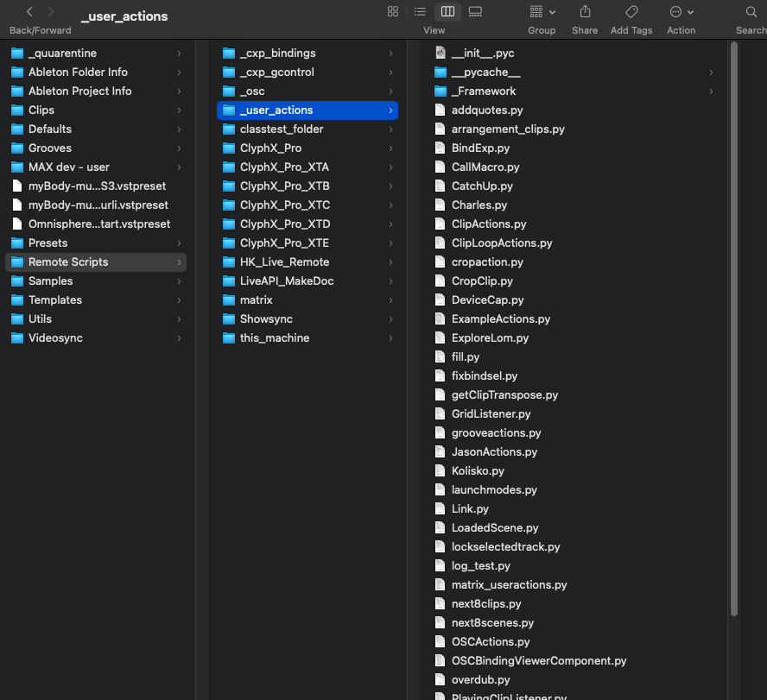
Task: Open the HK_Live_Remote folder
Action: click(284, 262)
